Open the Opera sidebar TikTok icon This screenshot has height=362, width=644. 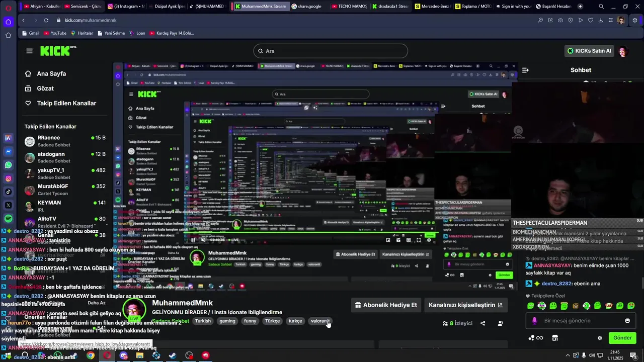tap(8, 192)
